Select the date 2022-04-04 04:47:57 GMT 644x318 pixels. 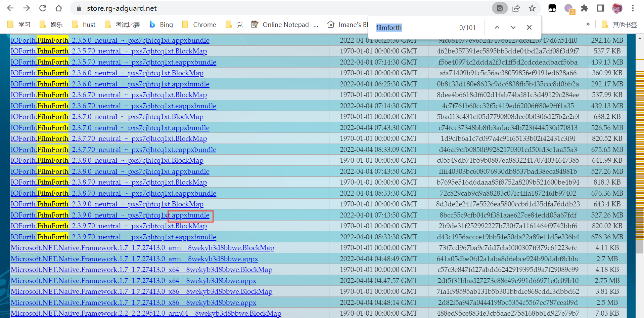(x=378, y=281)
